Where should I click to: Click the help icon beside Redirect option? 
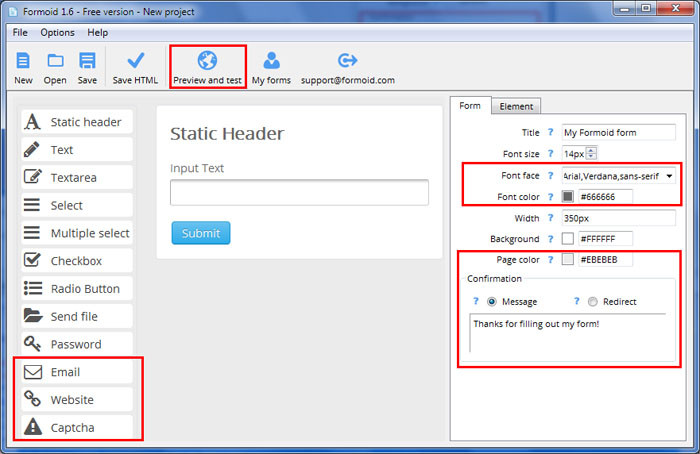(x=576, y=301)
